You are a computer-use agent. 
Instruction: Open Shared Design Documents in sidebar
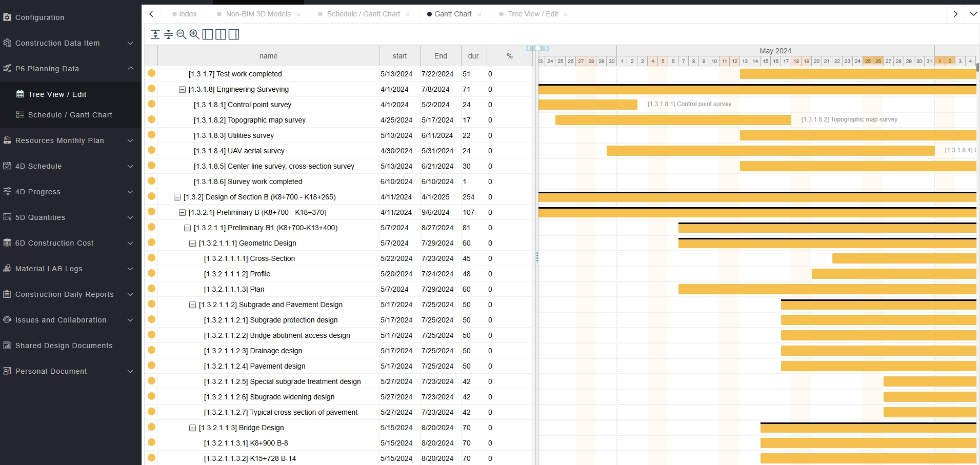71,346
